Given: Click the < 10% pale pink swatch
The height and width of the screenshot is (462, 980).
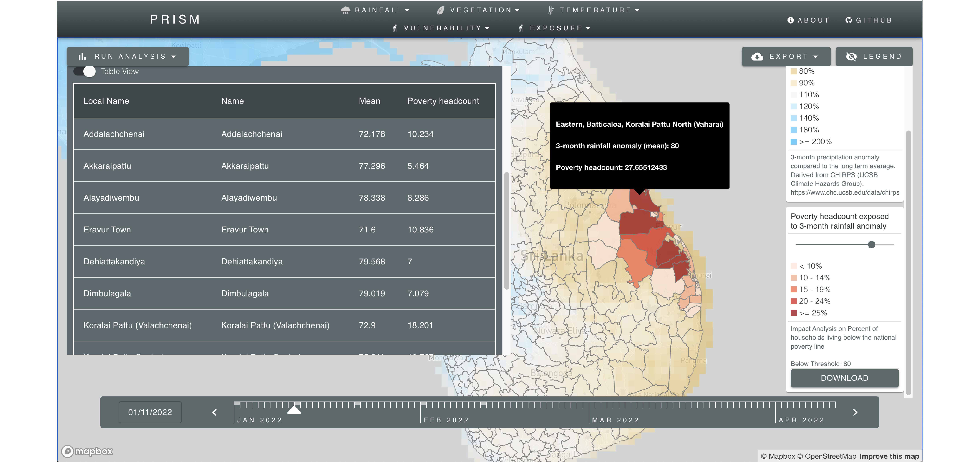Looking at the screenshot, I should pyautogui.click(x=794, y=266).
